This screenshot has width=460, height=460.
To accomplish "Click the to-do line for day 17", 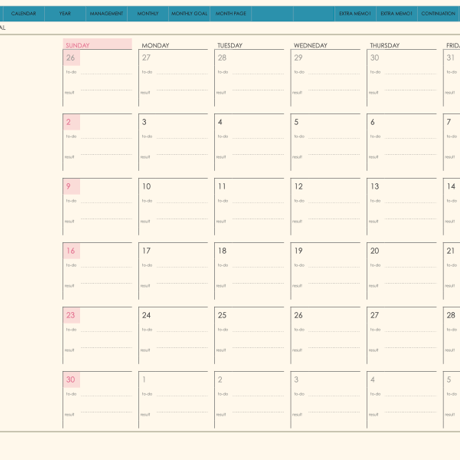I will click(182, 267).
